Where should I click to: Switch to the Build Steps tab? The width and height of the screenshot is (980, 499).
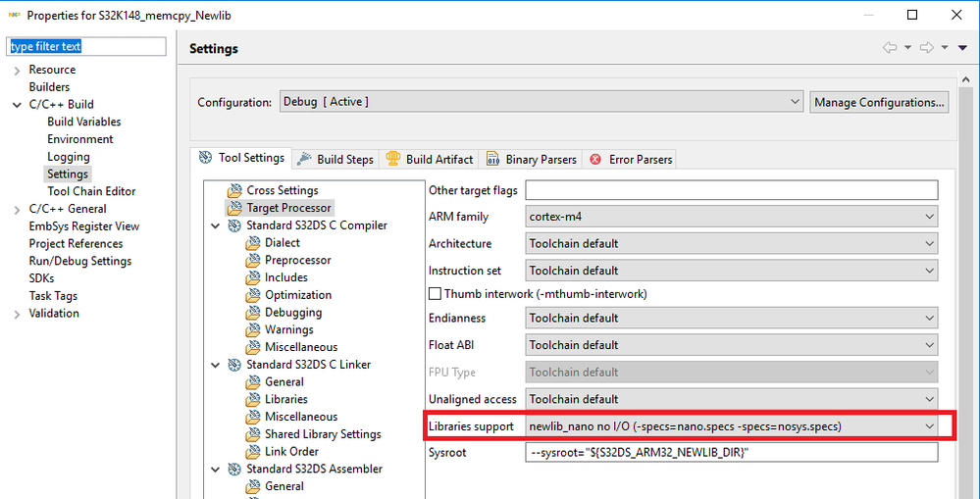pos(335,159)
